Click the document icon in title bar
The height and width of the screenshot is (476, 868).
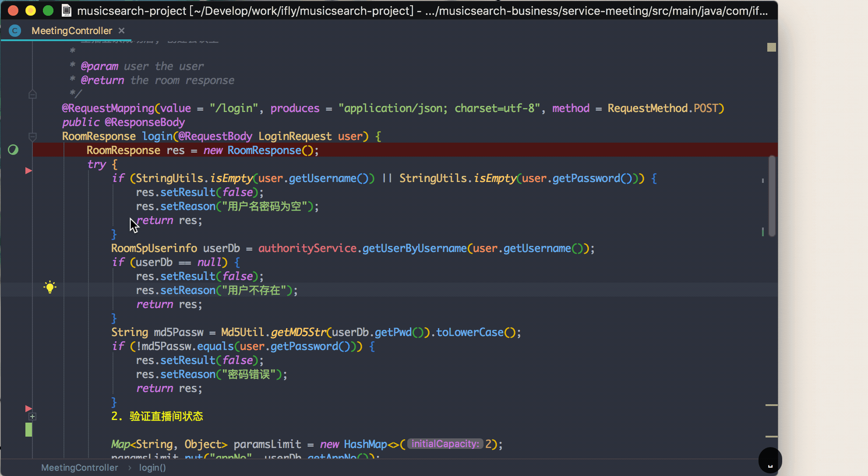pyautogui.click(x=67, y=10)
